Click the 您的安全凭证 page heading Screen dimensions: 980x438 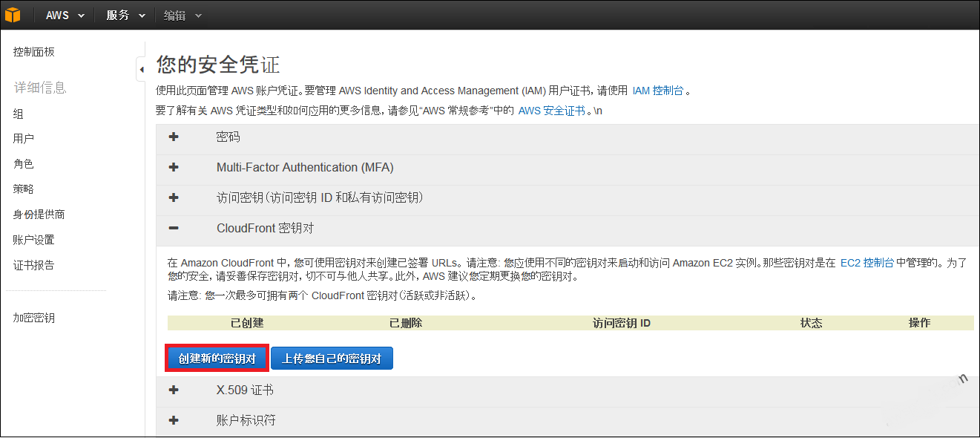218,65
